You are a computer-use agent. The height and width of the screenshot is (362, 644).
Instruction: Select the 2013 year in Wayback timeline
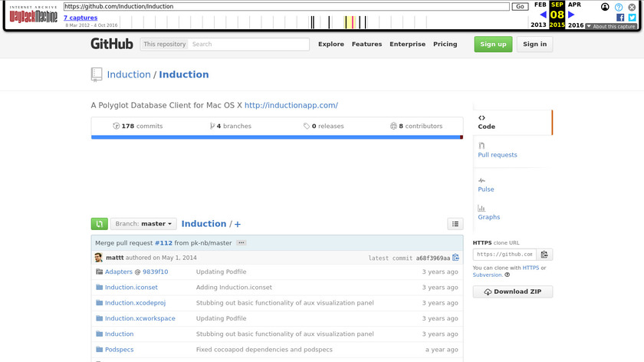coord(538,25)
